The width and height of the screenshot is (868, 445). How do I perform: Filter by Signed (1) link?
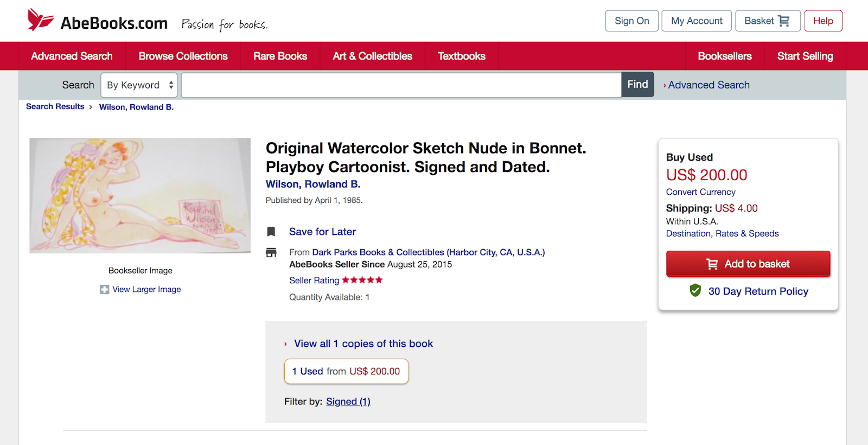point(348,402)
